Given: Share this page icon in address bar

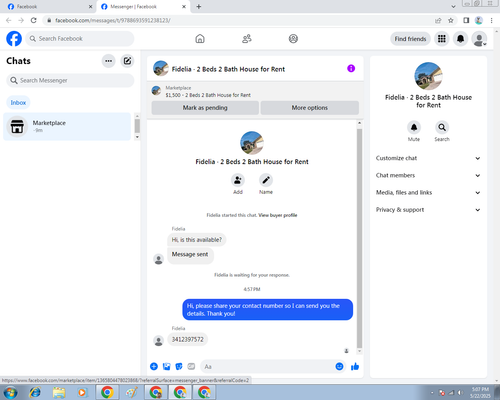Looking at the screenshot, I should [438, 20].
